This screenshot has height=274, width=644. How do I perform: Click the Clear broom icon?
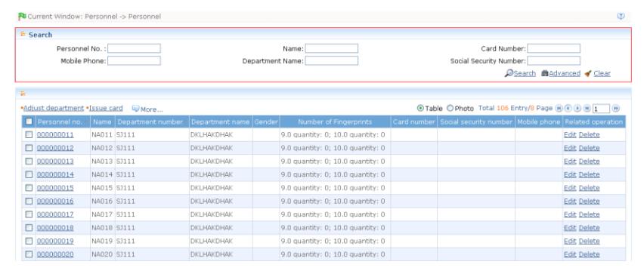point(588,73)
